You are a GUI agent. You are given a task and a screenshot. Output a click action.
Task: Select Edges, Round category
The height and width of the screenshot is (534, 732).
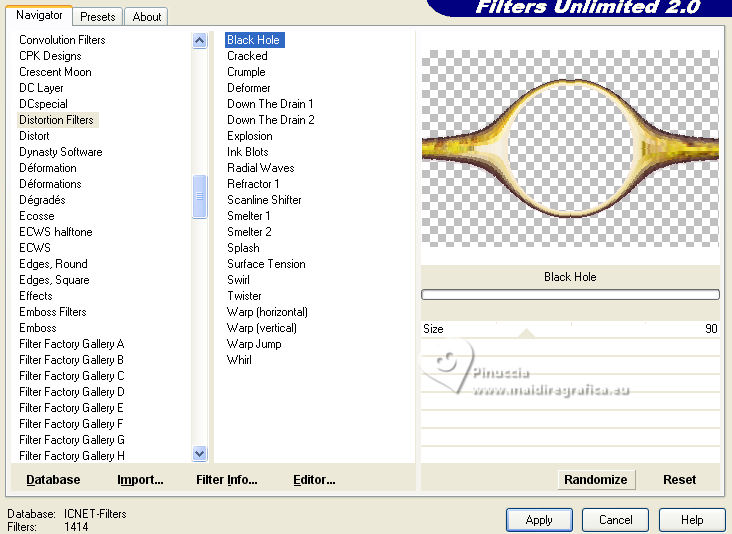pos(53,264)
